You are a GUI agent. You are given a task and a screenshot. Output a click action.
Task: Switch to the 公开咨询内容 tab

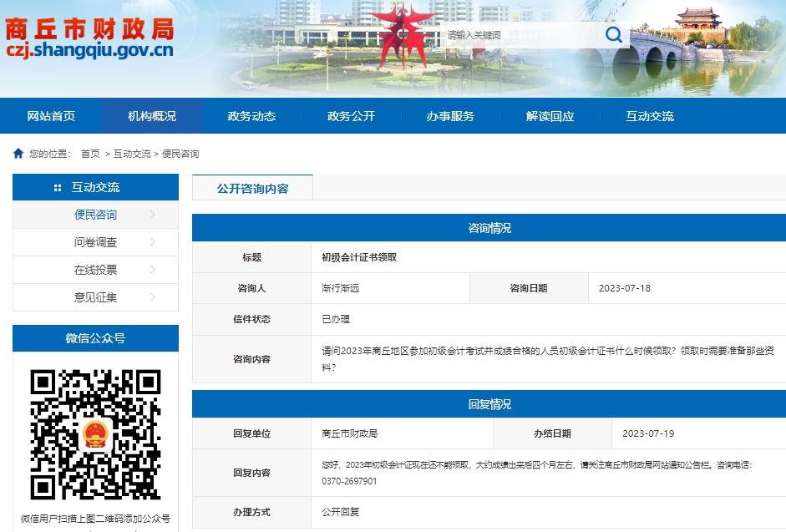[x=251, y=188]
